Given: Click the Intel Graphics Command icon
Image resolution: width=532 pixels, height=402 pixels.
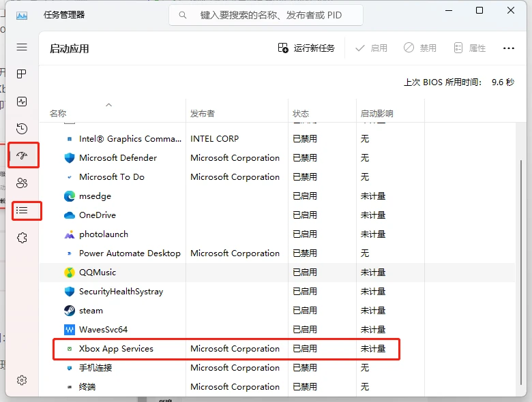Looking at the screenshot, I should [69, 138].
